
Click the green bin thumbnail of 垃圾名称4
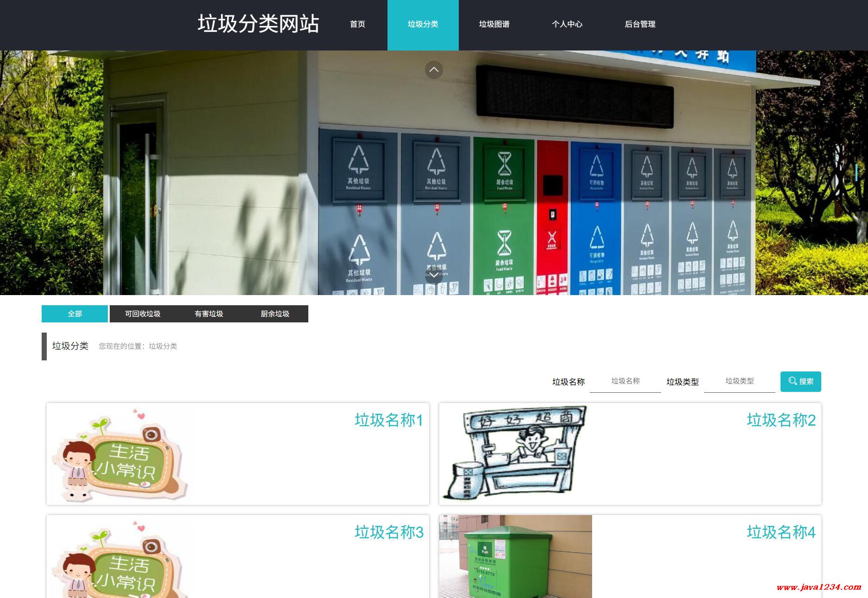515,556
